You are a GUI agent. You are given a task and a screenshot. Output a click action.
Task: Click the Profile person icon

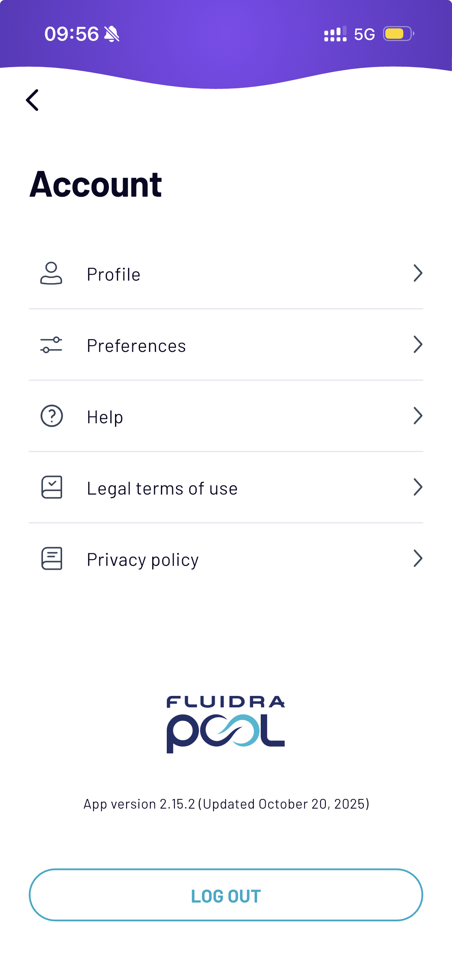click(x=51, y=274)
